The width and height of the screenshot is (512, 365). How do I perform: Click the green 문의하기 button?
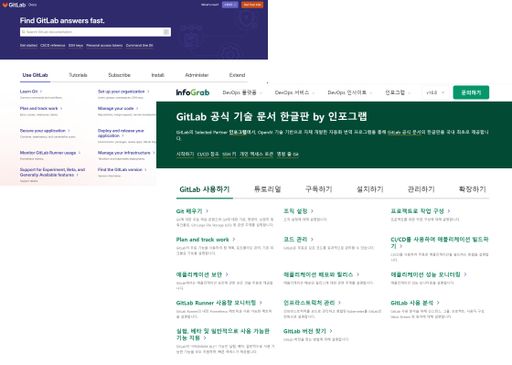click(471, 92)
